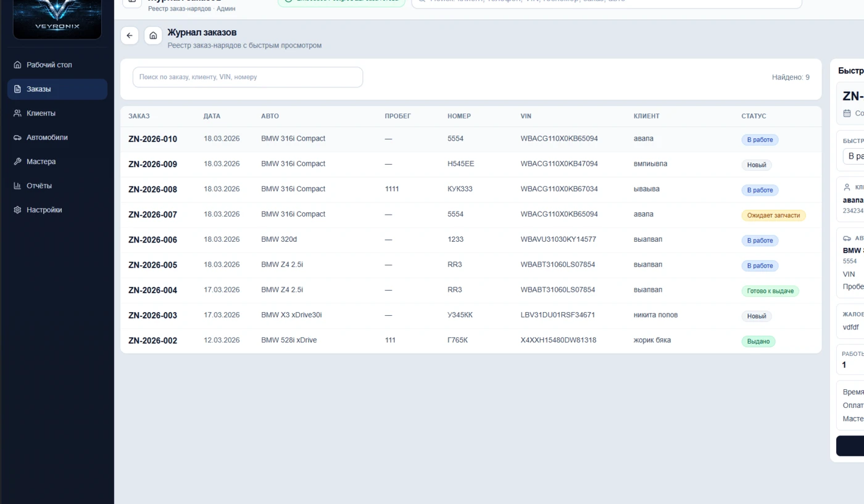
Task: Click the Статус column header
Action: (x=754, y=116)
